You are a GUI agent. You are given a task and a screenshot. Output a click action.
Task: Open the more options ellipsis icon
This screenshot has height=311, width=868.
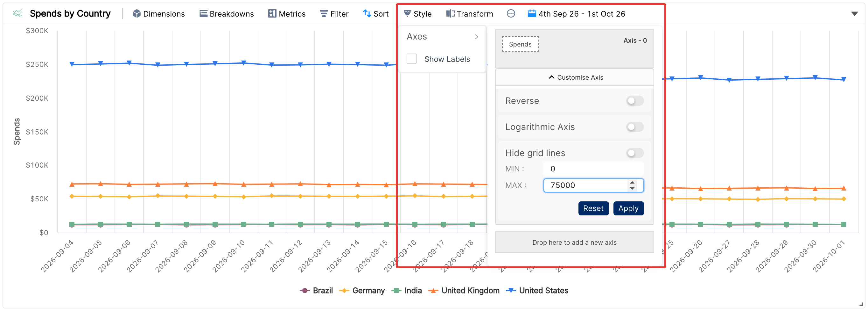coord(511,13)
